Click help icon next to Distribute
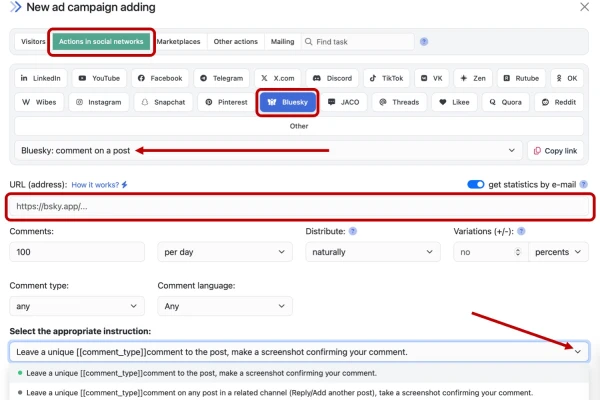 pyautogui.click(x=353, y=231)
